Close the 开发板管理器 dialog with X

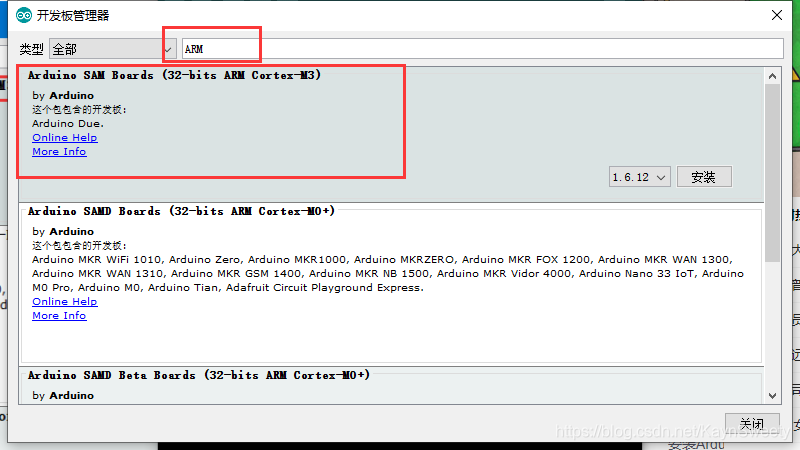click(x=777, y=15)
